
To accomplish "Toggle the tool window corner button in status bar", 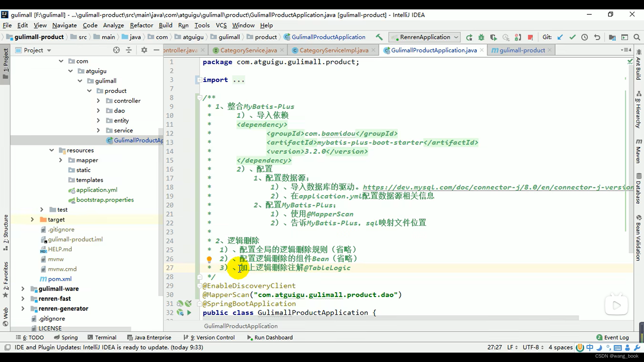I will (7, 347).
